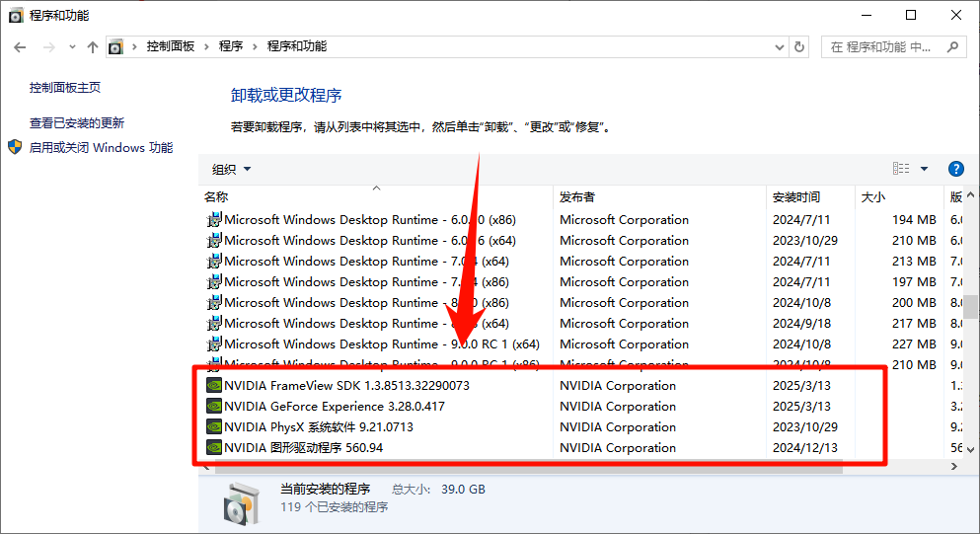Click the NVIDIA GeForce Experience icon

[x=213, y=407]
